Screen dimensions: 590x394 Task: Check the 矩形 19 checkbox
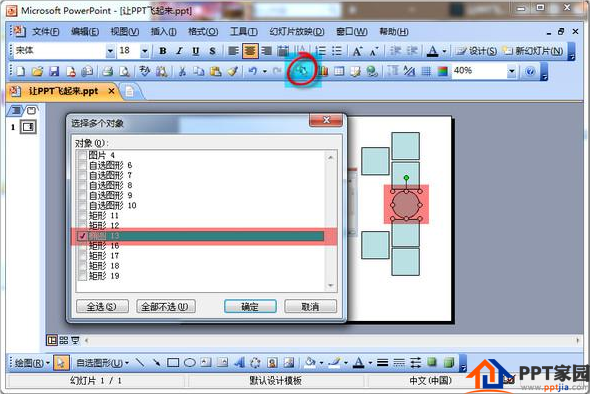(82, 276)
